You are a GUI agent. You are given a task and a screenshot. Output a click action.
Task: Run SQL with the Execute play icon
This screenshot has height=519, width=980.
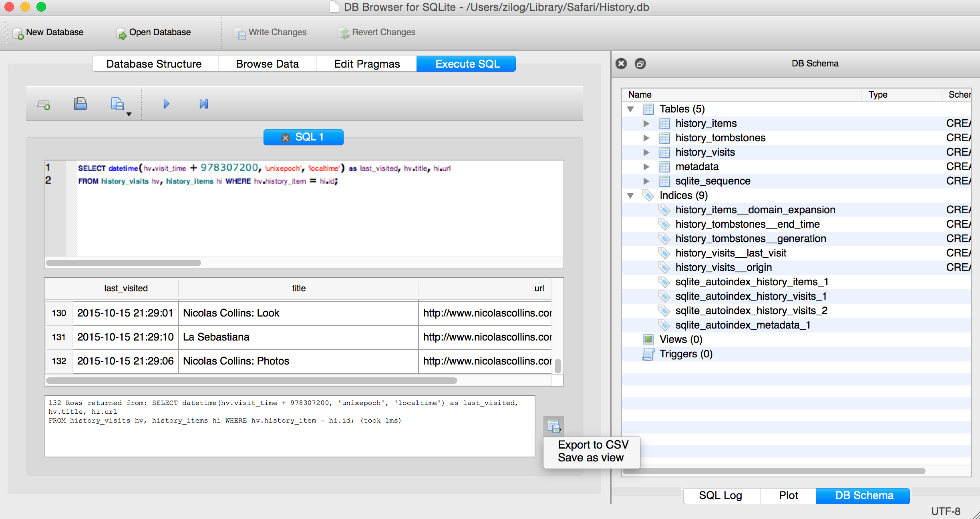pyautogui.click(x=167, y=104)
